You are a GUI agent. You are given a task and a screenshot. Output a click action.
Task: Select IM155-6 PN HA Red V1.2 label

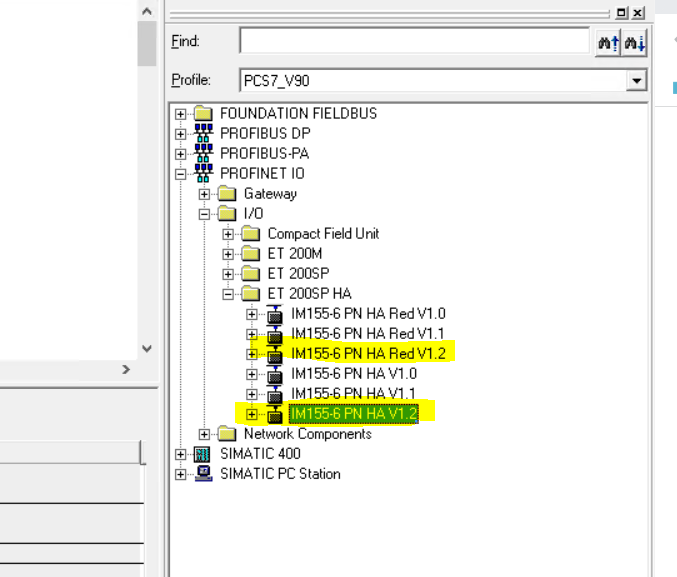coord(368,354)
